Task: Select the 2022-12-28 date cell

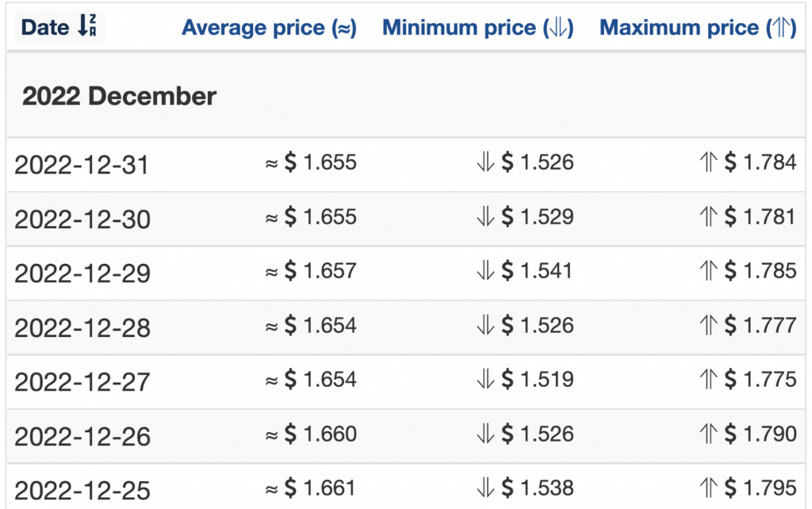Action: coord(82,327)
